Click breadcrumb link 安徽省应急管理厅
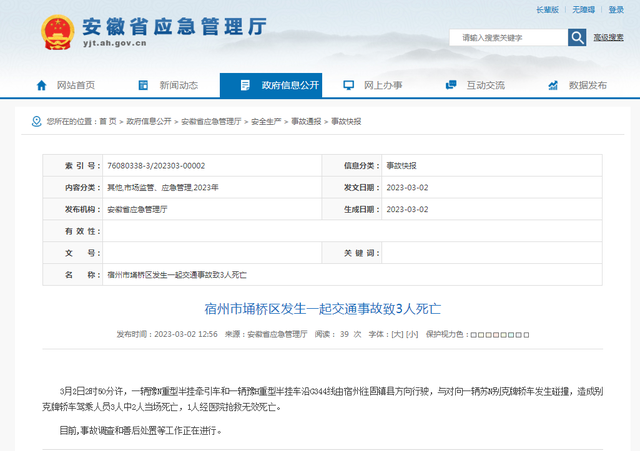 coord(211,121)
